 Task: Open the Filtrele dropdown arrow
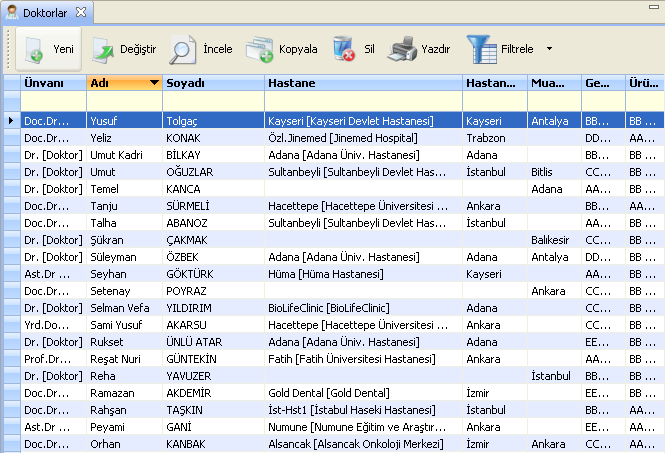pyautogui.click(x=549, y=49)
